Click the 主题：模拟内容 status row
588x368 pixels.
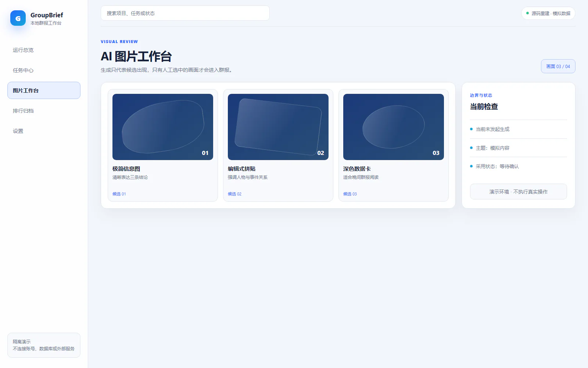(519, 148)
